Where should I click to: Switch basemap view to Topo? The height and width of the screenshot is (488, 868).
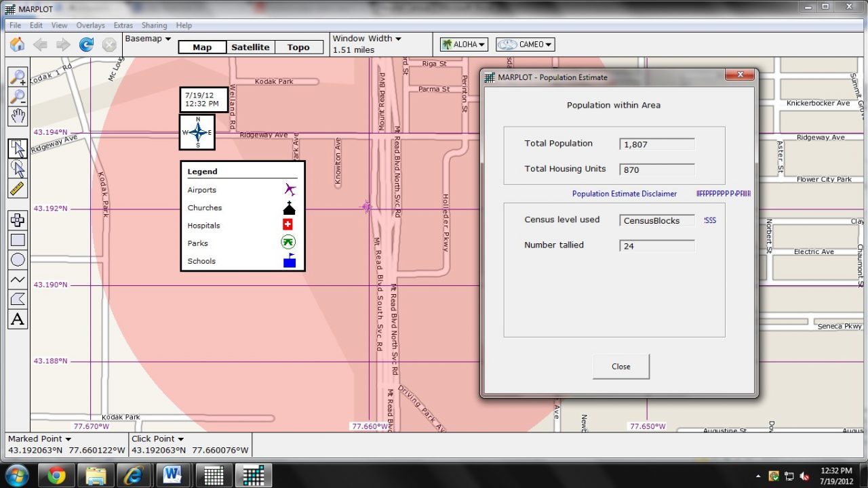298,47
